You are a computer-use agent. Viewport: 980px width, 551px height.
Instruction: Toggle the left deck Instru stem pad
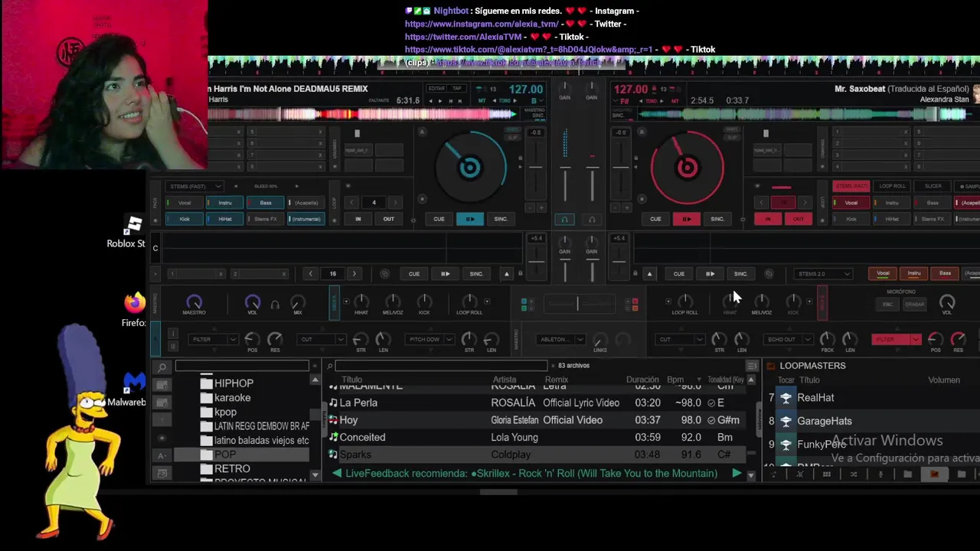pos(225,203)
